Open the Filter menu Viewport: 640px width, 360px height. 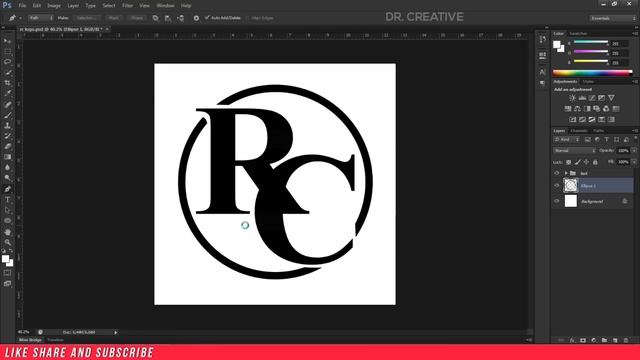pyautogui.click(x=127, y=6)
